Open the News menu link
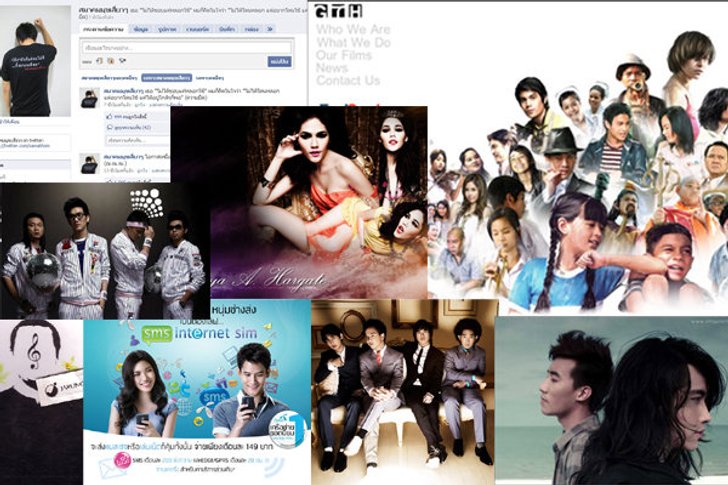Image resolution: width=728 pixels, height=485 pixels. click(332, 68)
